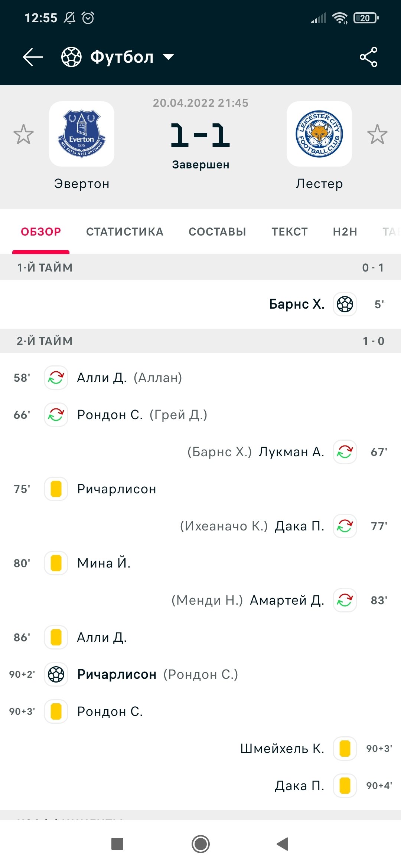Viewport: 401px width, 868px height.
Task: Tap the 90+2' goal icon for Ричарлисон
Action: click(56, 674)
